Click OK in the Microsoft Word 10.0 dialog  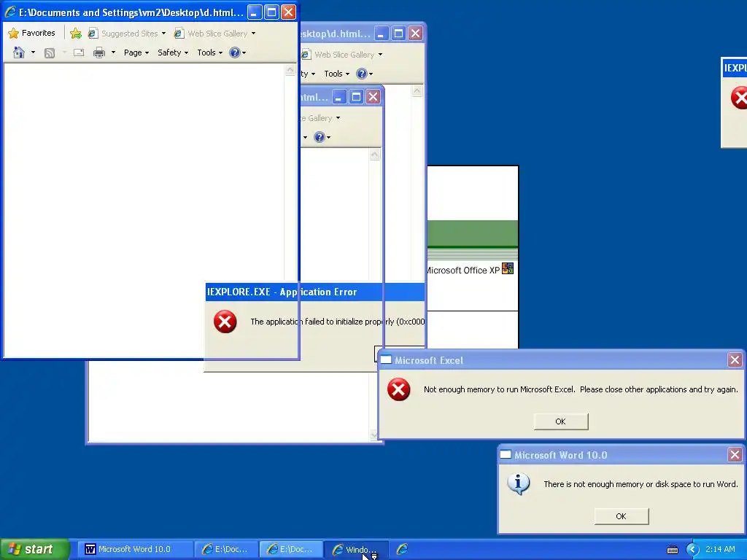[621, 516]
